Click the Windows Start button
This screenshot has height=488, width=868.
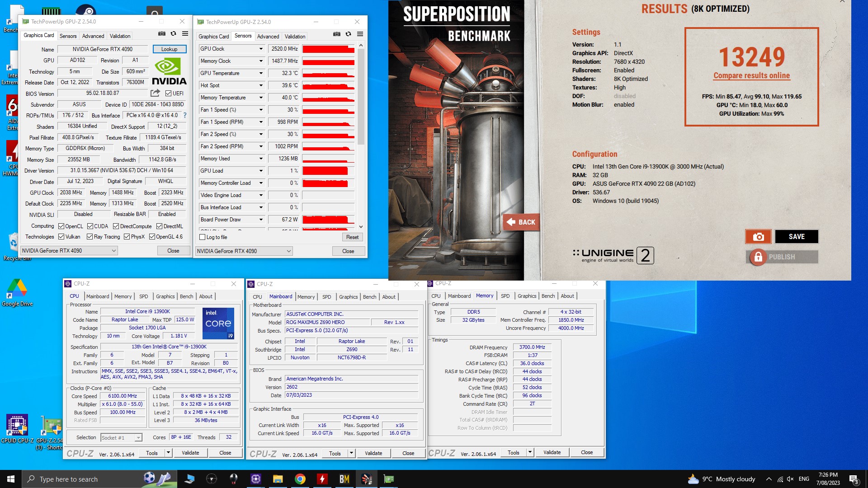11,479
